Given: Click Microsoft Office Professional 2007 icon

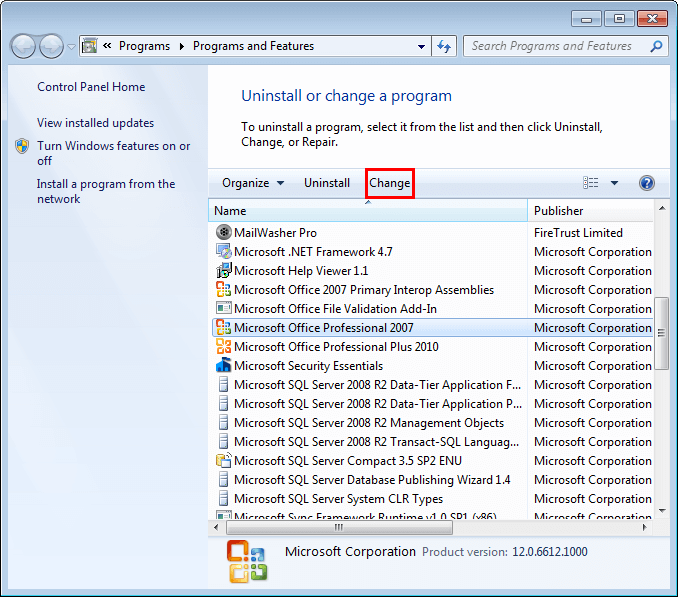Looking at the screenshot, I should 223,327.
